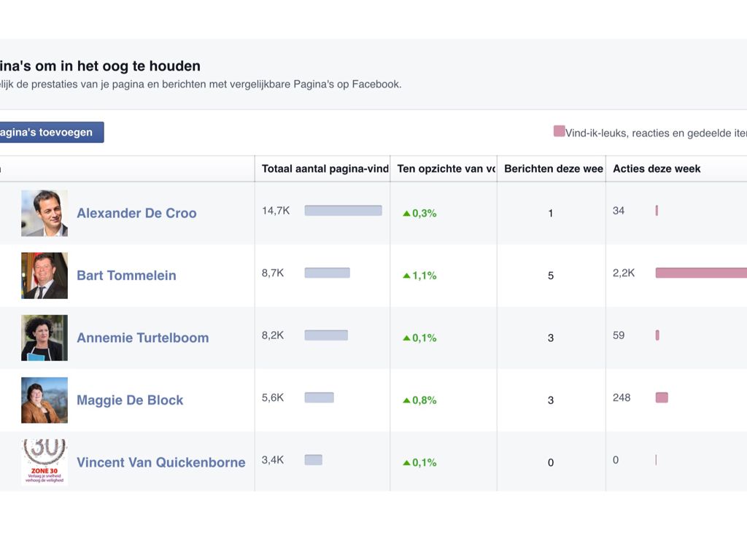Open the Bart Tommelein page link
Image resolution: width=747 pixels, height=560 pixels.
tap(126, 276)
